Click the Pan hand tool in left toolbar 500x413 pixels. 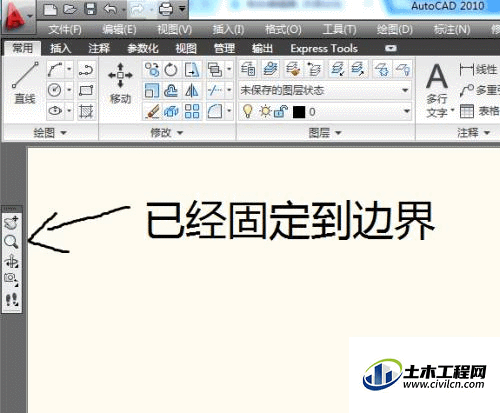pyautogui.click(x=12, y=223)
